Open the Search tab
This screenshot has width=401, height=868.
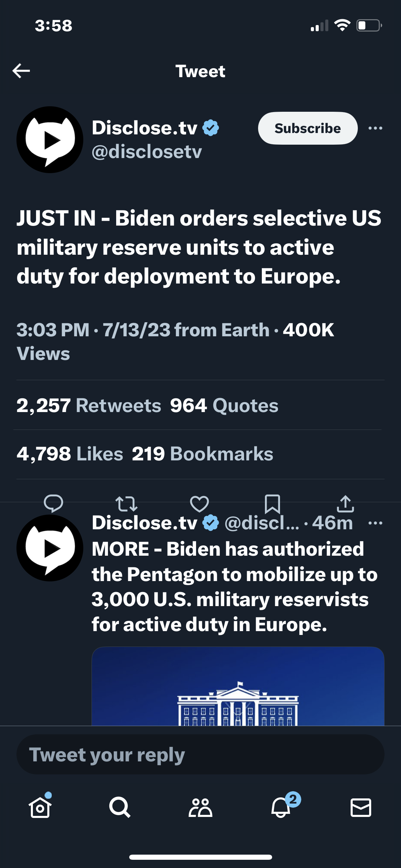120,807
